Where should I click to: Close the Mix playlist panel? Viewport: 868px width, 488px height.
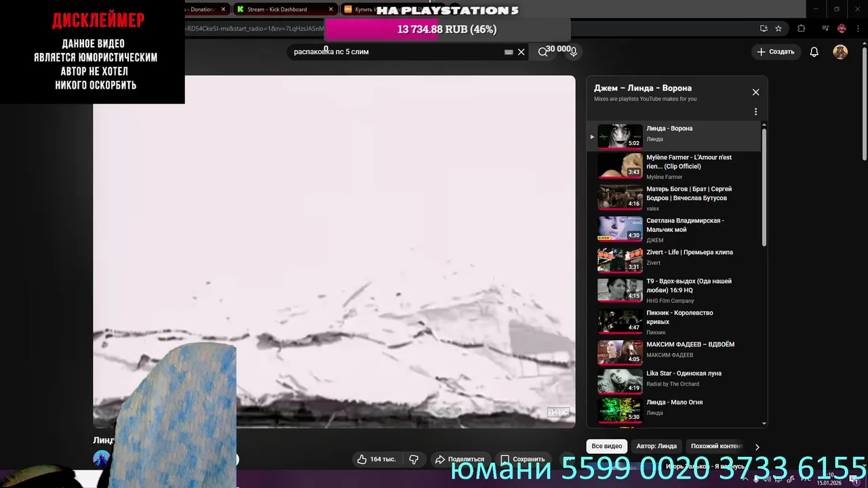click(x=755, y=92)
